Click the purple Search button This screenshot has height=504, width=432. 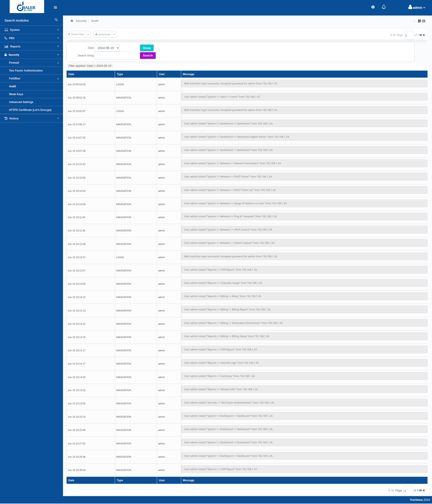coord(148,56)
